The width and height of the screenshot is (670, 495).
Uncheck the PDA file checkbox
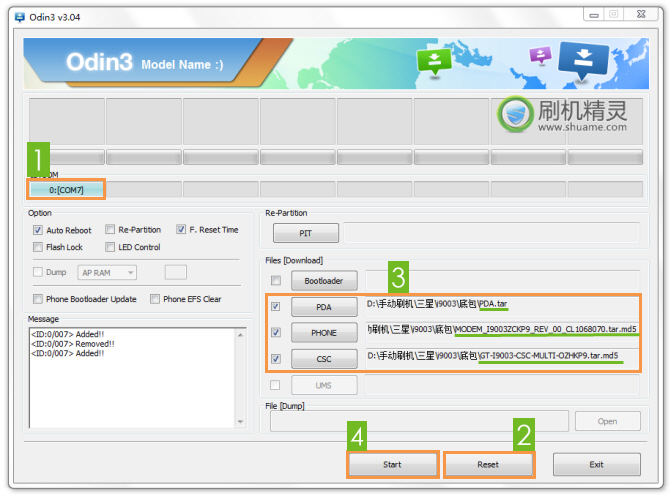pyautogui.click(x=276, y=306)
